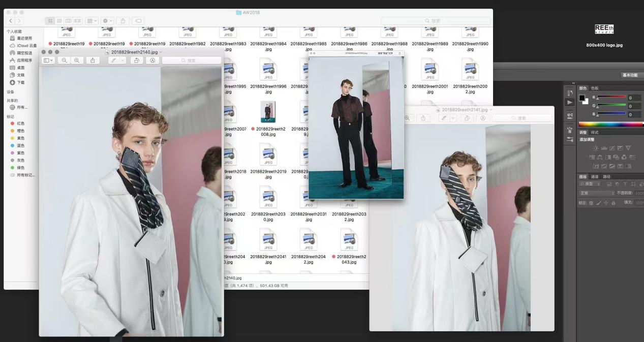Zoom out in the 2018829reeth2140.jpg preview
This screenshot has height=342, width=644.
point(64,60)
